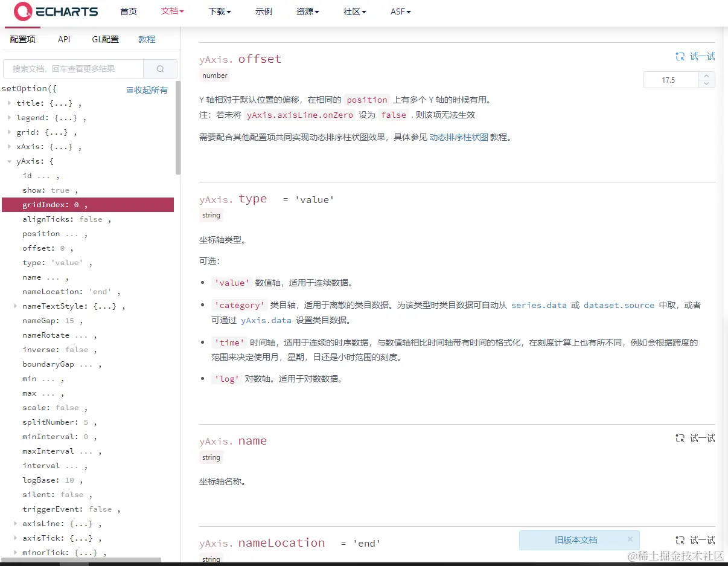Open the series.data link
This screenshot has height=566, width=728.
tap(538, 306)
